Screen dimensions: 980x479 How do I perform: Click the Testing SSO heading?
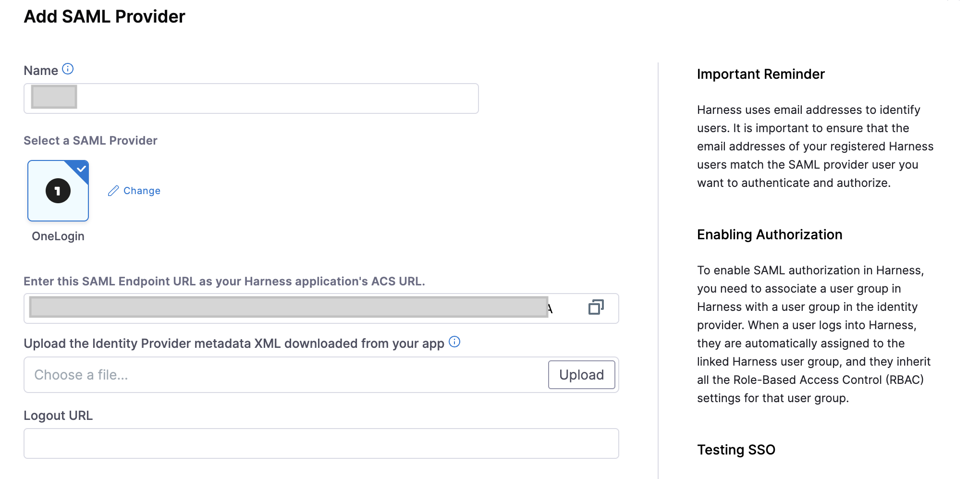click(736, 450)
